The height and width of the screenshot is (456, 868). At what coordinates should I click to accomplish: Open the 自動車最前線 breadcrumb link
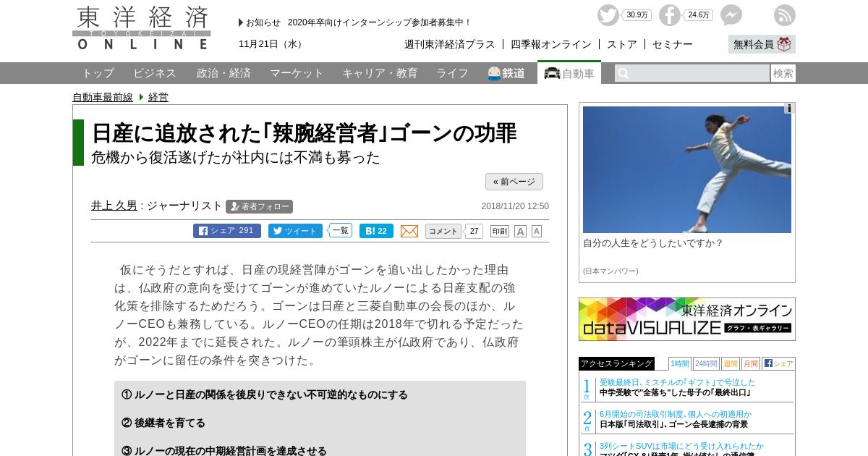coord(103,97)
